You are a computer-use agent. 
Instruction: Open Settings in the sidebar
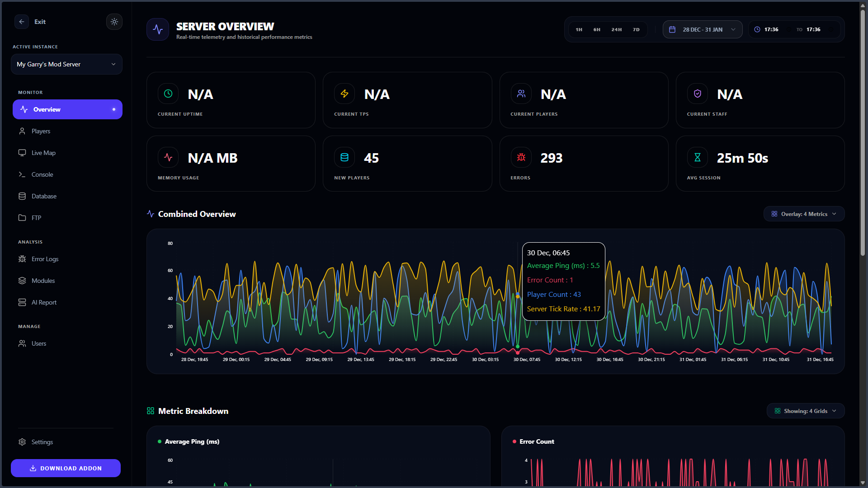pos(42,442)
